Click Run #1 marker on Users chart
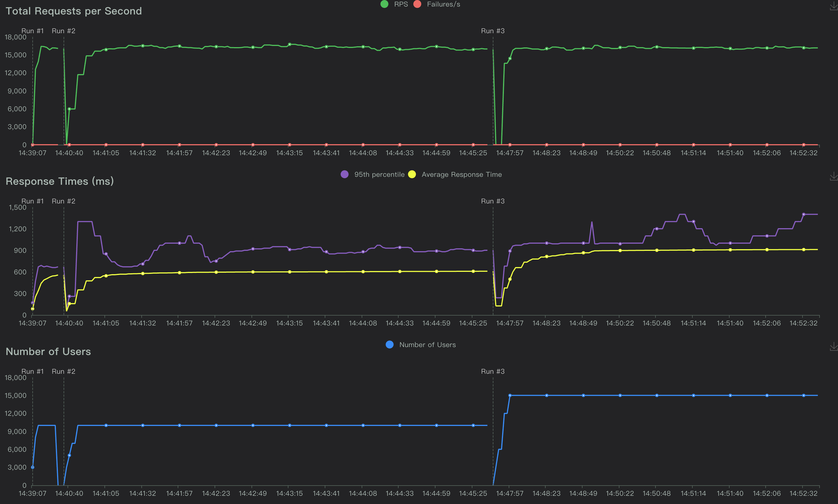The image size is (838, 504). [x=33, y=371]
